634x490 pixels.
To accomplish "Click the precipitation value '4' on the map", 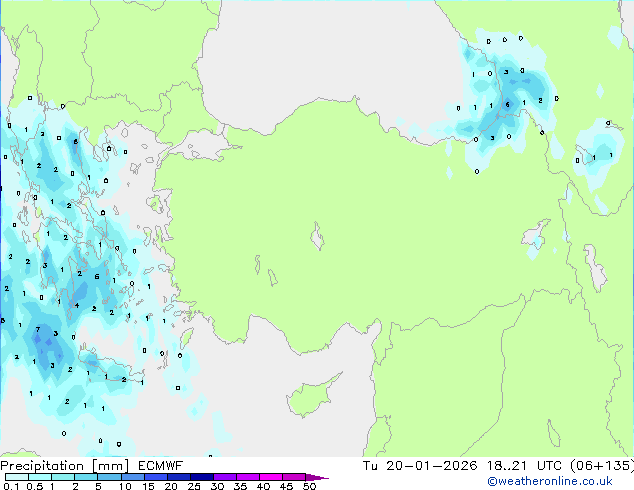I will [77, 306].
